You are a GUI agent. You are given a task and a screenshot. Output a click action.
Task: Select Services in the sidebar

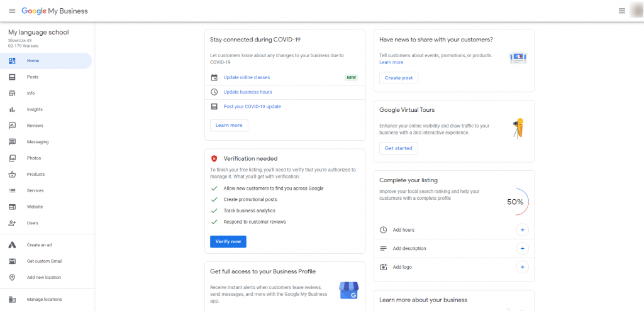click(35, 190)
